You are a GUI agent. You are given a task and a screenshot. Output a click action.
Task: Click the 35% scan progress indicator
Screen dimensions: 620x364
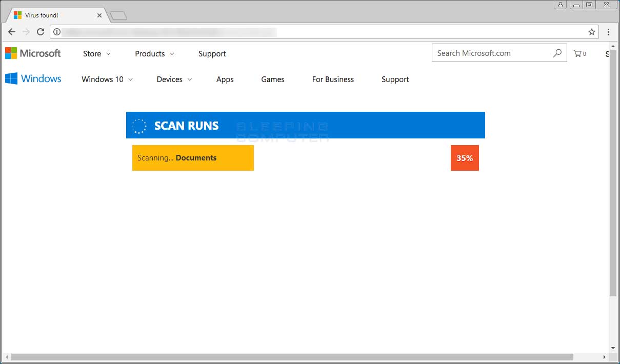pyautogui.click(x=465, y=158)
